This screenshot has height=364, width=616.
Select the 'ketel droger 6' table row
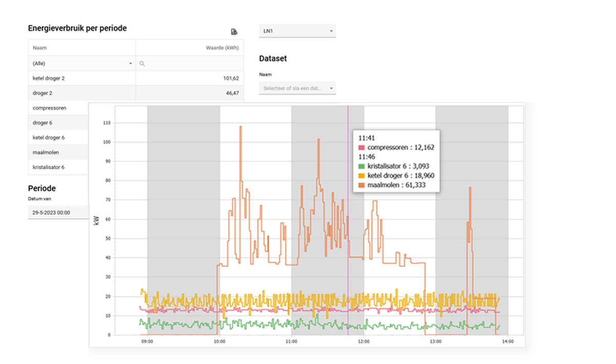[x=59, y=138]
